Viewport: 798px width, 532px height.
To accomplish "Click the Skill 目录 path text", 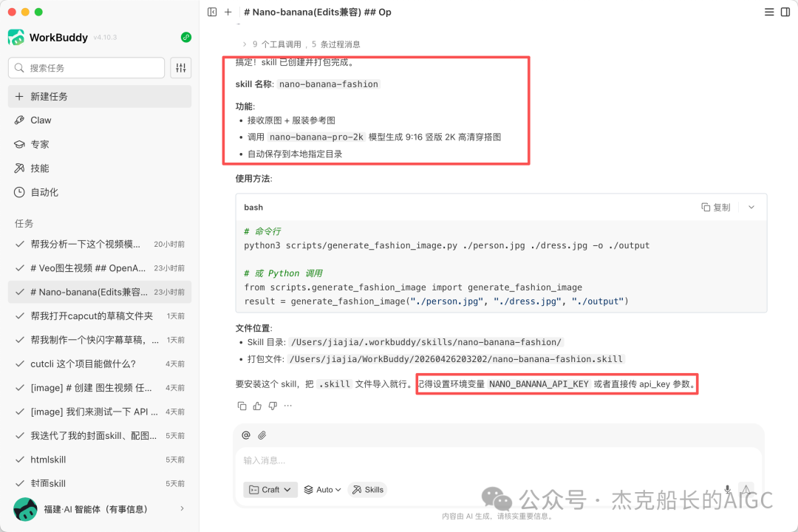I will click(426, 342).
